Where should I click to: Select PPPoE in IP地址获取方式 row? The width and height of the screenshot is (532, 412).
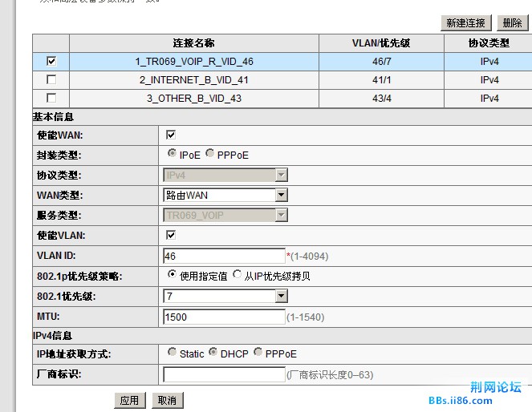258,353
